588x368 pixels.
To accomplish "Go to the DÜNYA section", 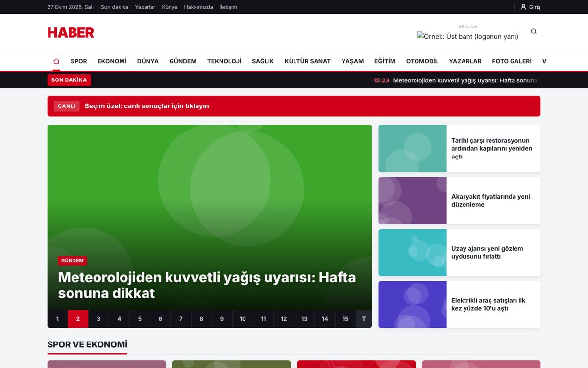I will coord(148,61).
